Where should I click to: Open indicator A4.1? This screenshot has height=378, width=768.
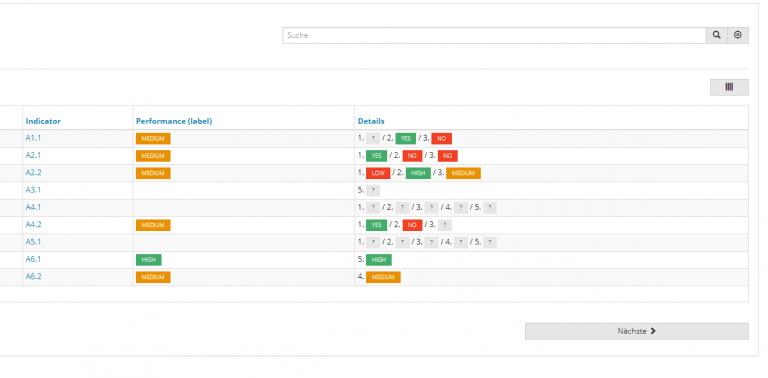coord(33,207)
